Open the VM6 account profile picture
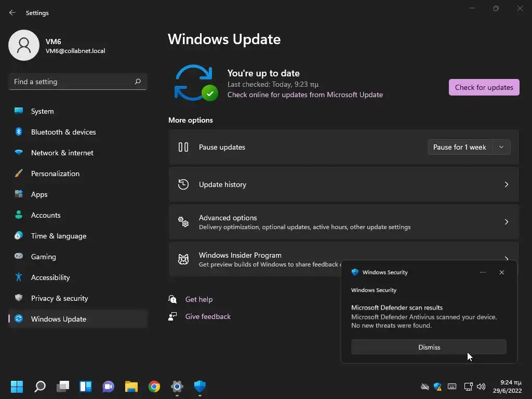This screenshot has height=399, width=532. tap(24, 45)
